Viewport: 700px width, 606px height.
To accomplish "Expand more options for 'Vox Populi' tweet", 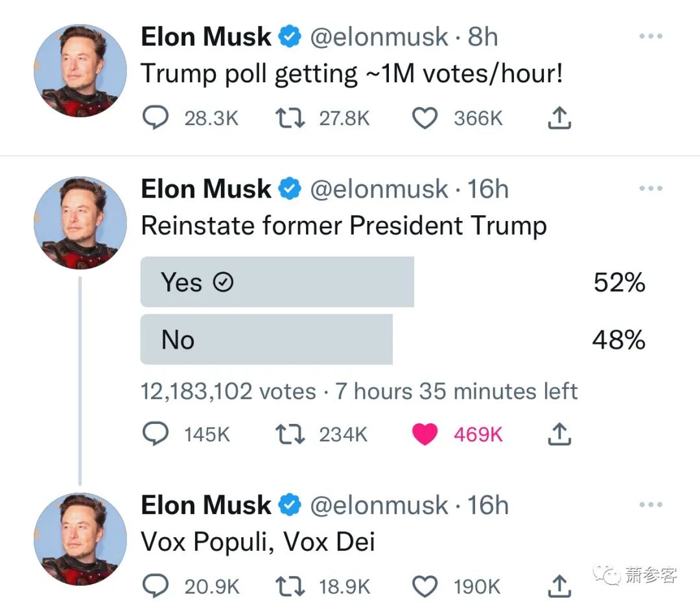I will point(651,505).
